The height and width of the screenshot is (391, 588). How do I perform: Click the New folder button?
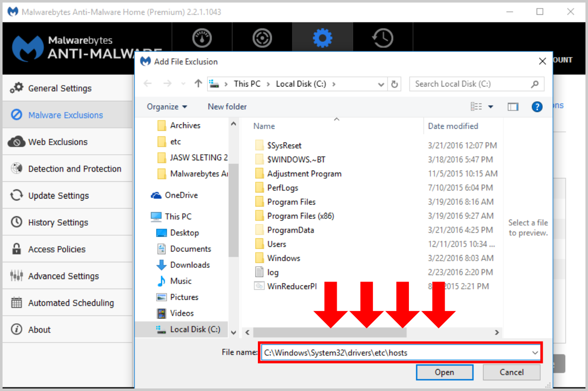tap(227, 106)
